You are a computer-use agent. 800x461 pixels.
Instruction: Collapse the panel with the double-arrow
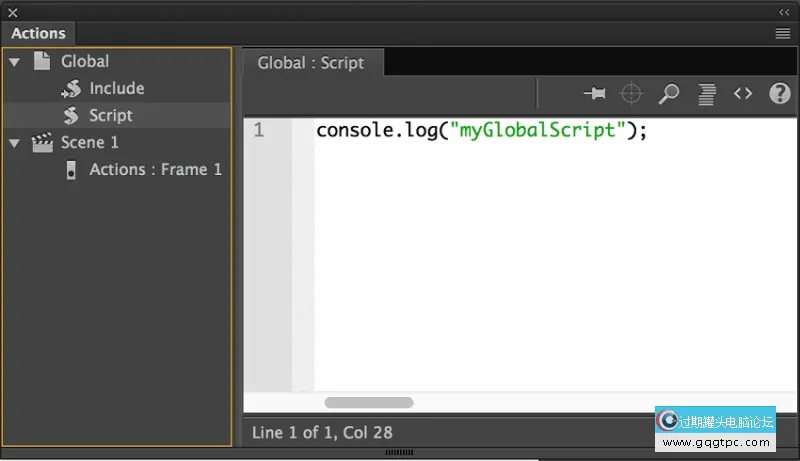tap(784, 12)
